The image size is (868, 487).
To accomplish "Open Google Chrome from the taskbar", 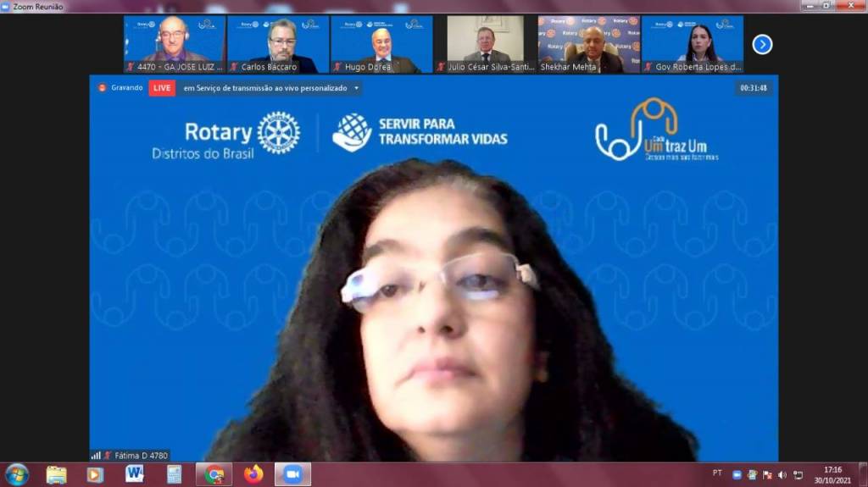I will point(214,474).
